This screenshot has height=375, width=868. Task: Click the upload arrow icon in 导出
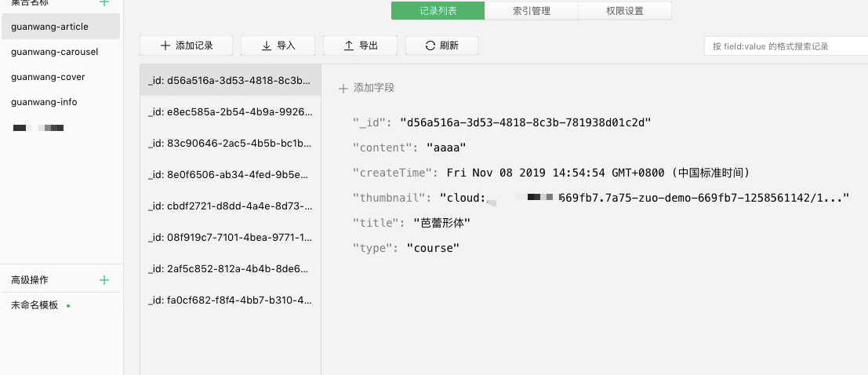coord(349,46)
